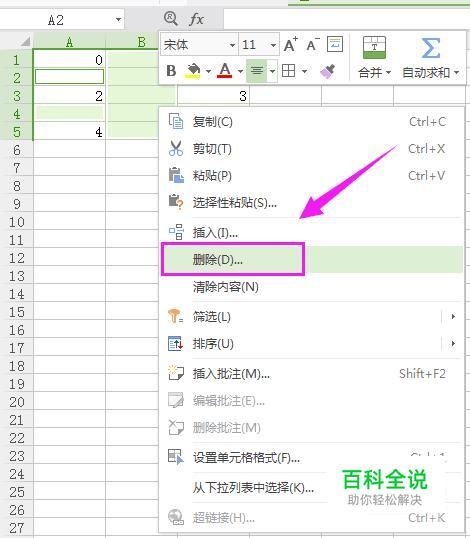Select 插入(I)... menu item
Screen dimensions: 470x538
pyautogui.click(x=312, y=233)
